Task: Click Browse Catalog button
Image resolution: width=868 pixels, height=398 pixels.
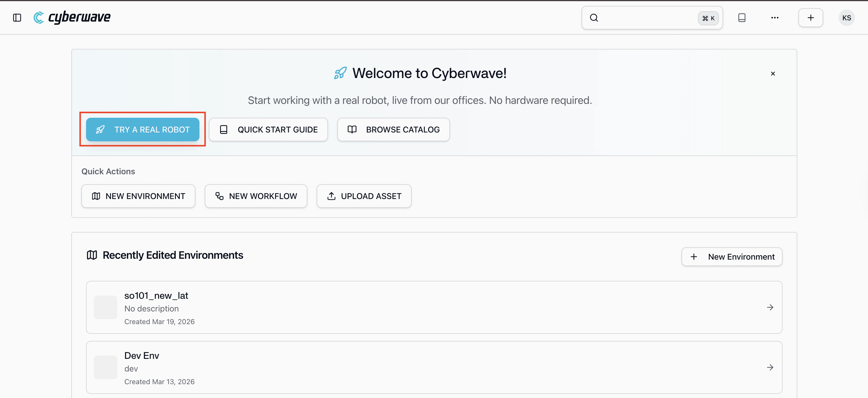Action: 393,130
